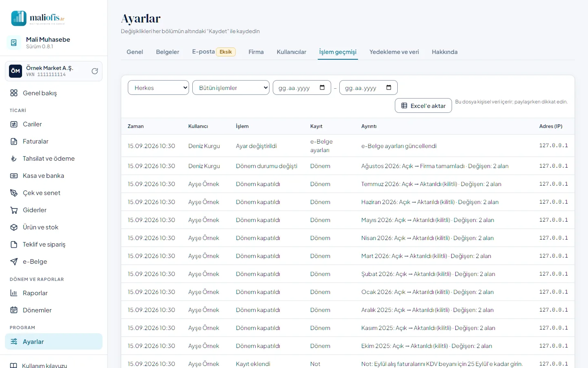Click the Cariler sidebar icon
This screenshot has width=588, height=368.
14,124
